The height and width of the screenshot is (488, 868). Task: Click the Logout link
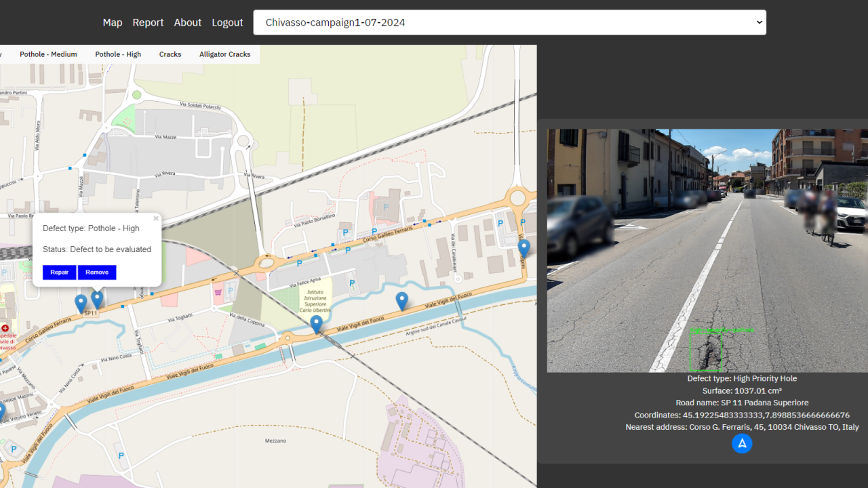tap(227, 22)
